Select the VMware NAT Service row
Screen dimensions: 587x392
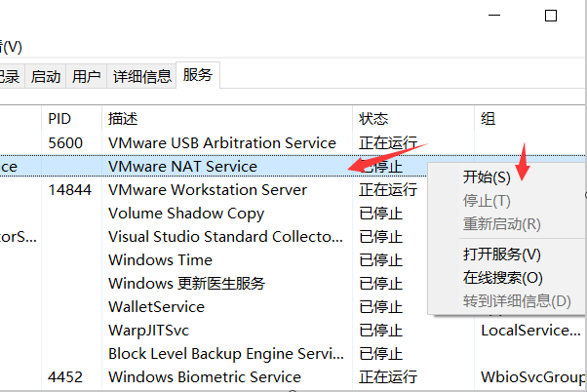(x=214, y=166)
